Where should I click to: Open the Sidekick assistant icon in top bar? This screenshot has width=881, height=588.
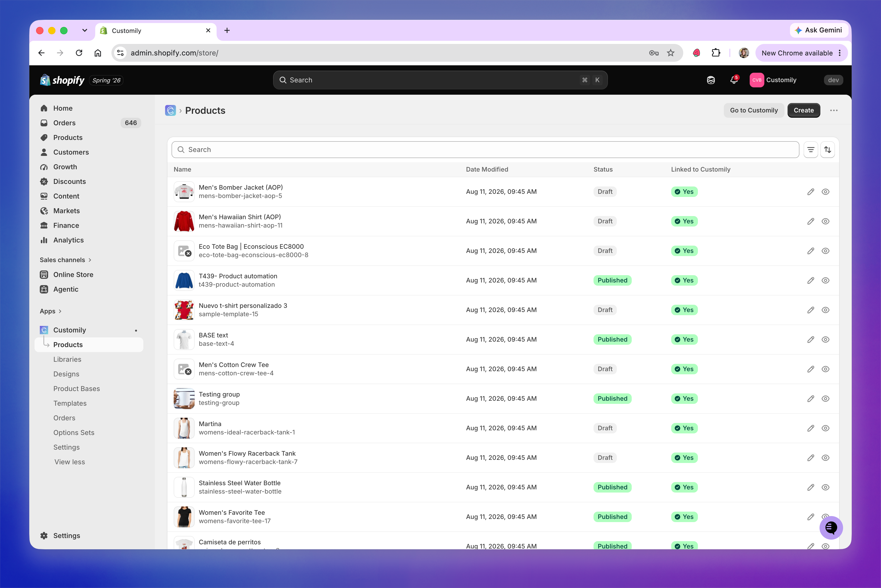[x=711, y=80]
